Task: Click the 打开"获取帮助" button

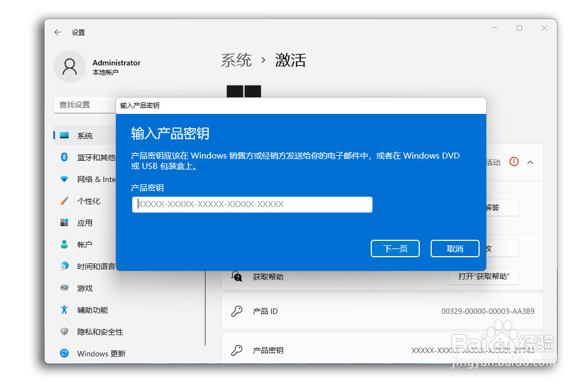Action: (484, 277)
